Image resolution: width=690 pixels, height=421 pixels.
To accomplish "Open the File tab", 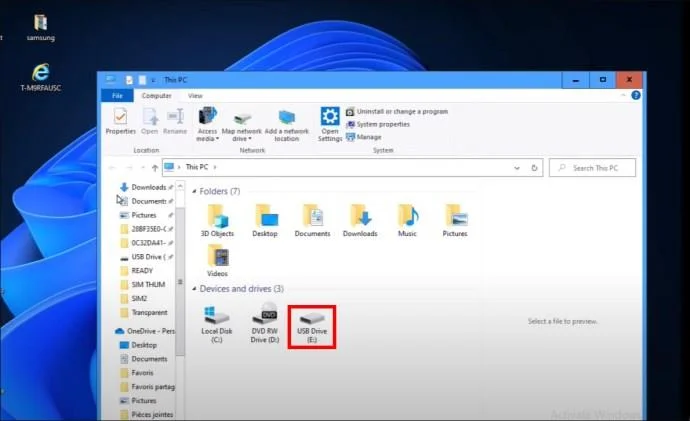I will 117,95.
